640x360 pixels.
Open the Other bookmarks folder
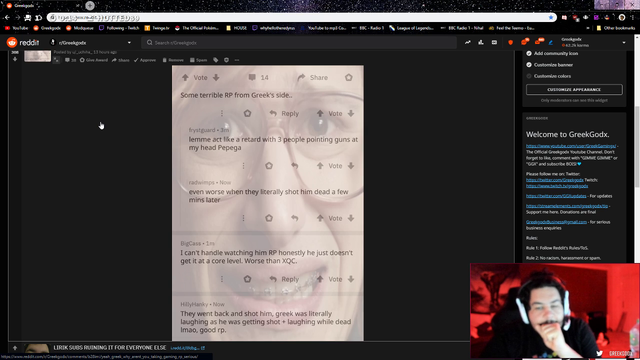pos(616,28)
